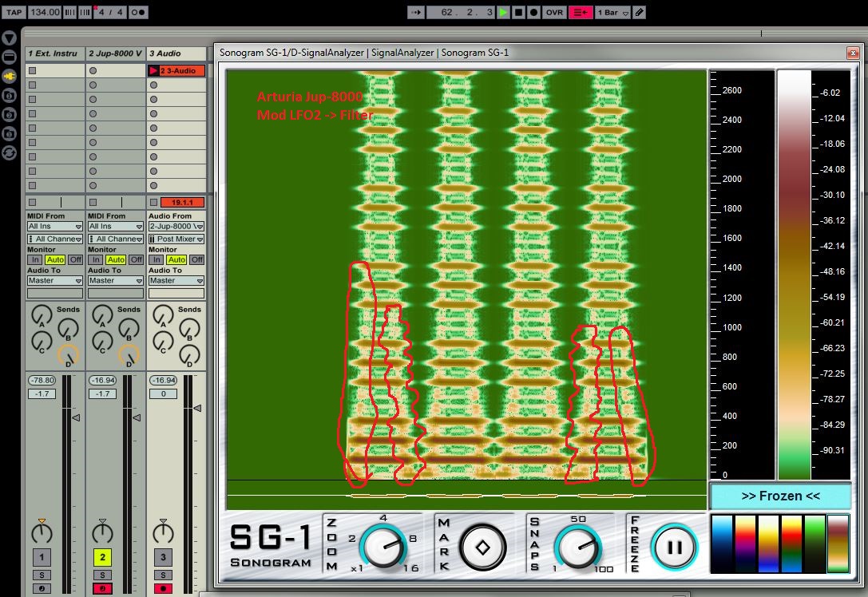Toggle the metronome button
Image resolution: width=868 pixels, height=597 pixels.
tap(138, 12)
